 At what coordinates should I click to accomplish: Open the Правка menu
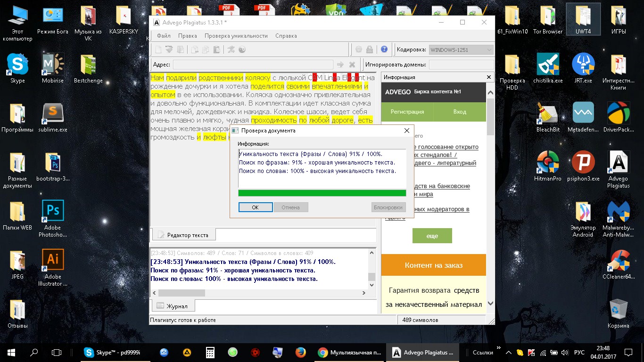(x=188, y=35)
